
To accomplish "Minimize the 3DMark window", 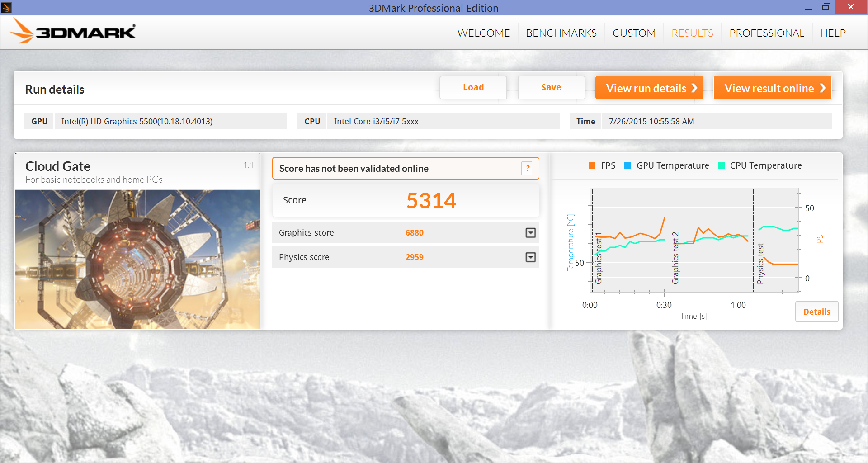I will pos(808,7).
